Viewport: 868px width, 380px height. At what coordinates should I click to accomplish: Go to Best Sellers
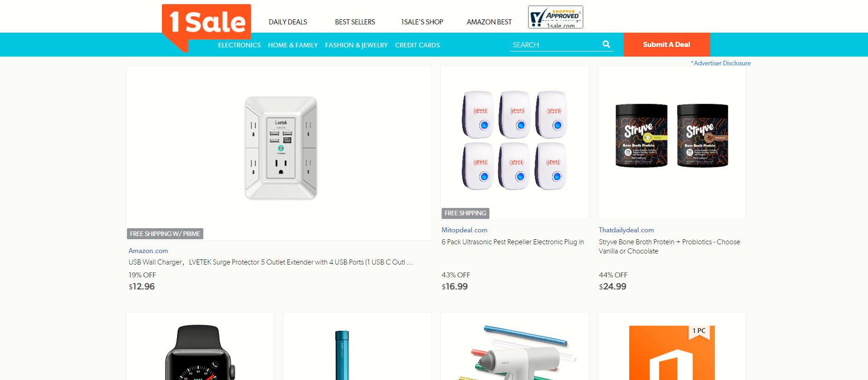click(355, 22)
